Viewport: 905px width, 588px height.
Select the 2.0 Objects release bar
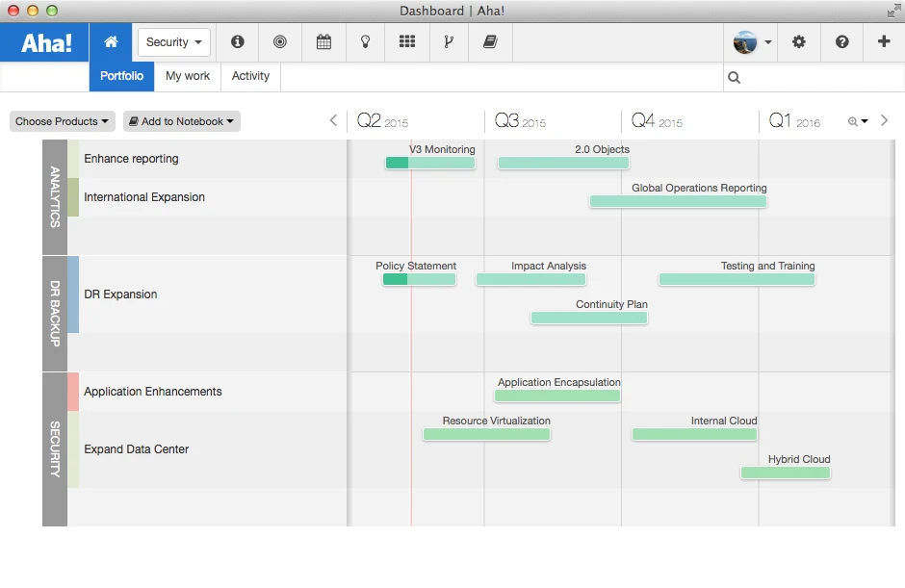pos(563,163)
